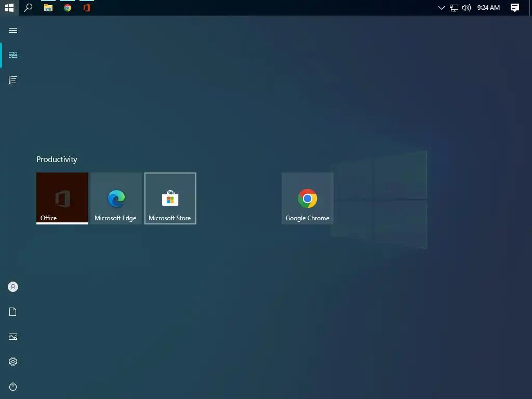Launch Google Chrome from the taskbar
Viewport: 532px width, 399px height.
pyautogui.click(x=68, y=8)
